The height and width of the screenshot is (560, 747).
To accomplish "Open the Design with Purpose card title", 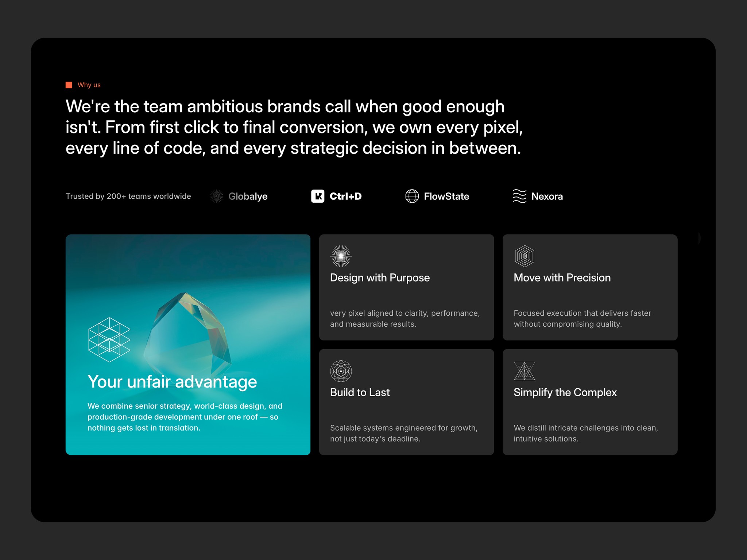I will tap(380, 278).
